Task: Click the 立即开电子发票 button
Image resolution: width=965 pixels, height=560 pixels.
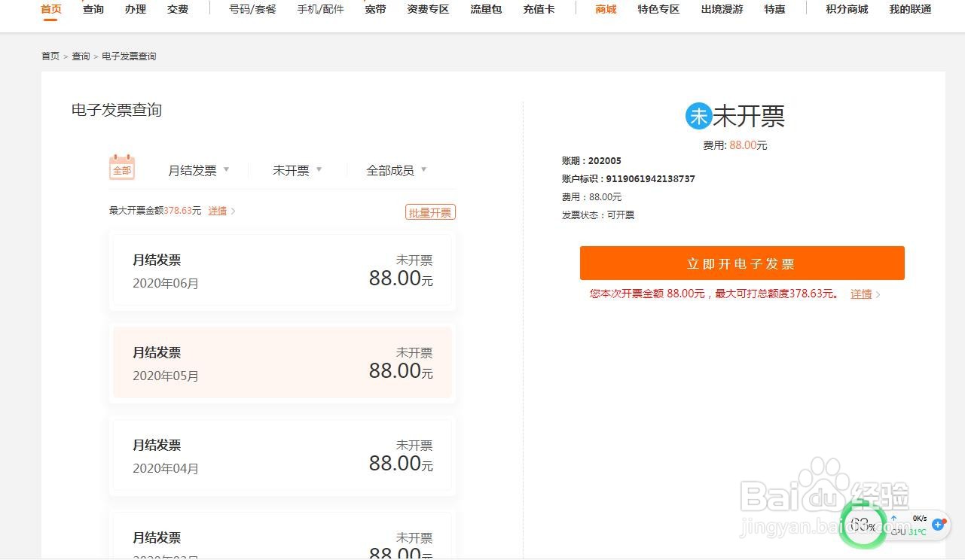Action: 742,263
